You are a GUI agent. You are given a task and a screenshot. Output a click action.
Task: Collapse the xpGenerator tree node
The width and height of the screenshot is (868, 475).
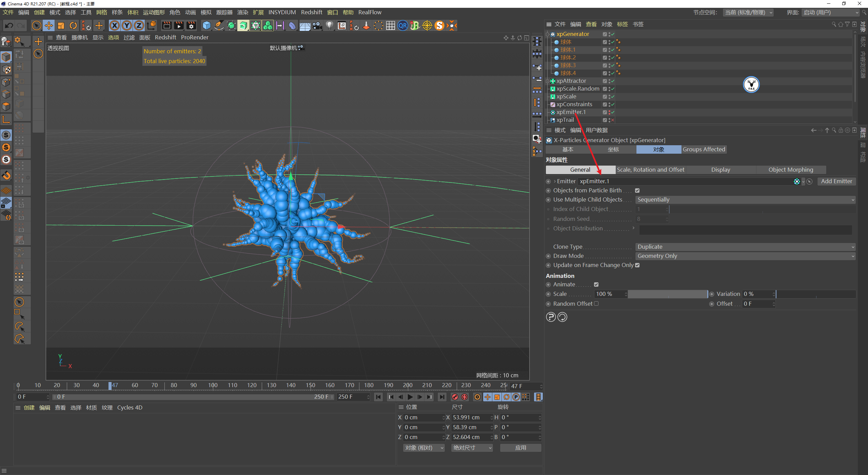(x=548, y=34)
